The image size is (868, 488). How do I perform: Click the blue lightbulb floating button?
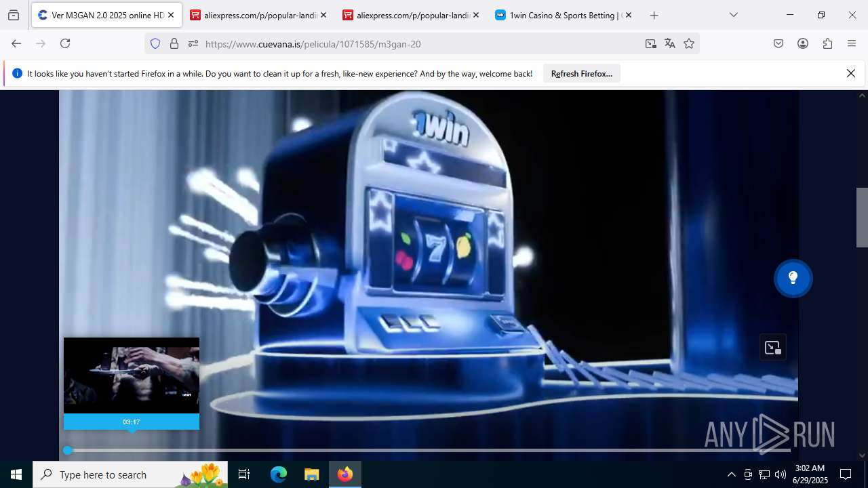click(x=793, y=278)
